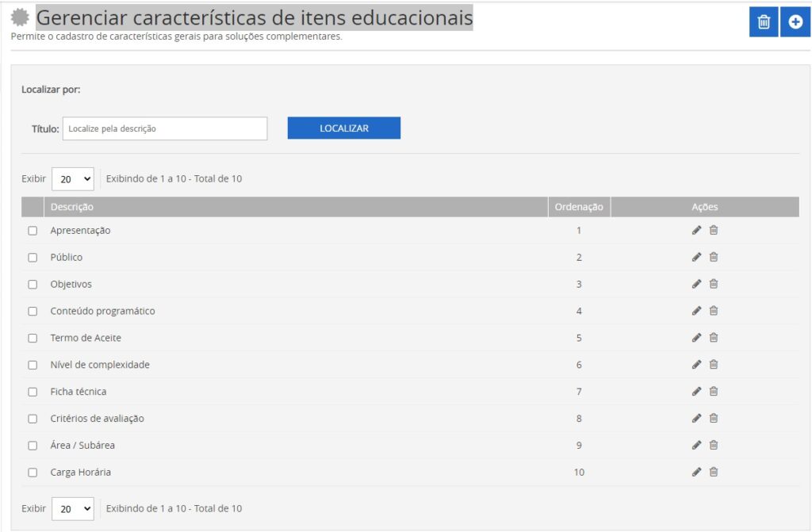Click the Descrição column header

(72, 207)
